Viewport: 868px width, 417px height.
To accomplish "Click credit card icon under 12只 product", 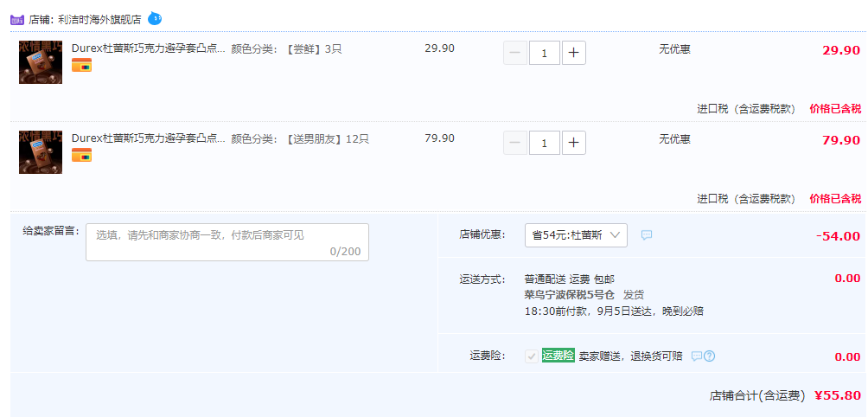I will pyautogui.click(x=81, y=155).
